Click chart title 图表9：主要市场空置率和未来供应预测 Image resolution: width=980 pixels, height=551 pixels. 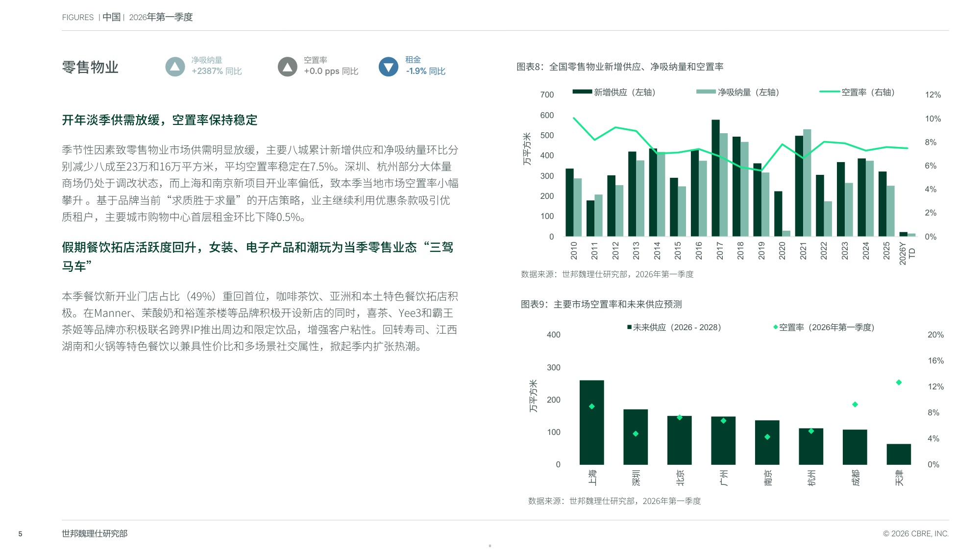click(601, 304)
